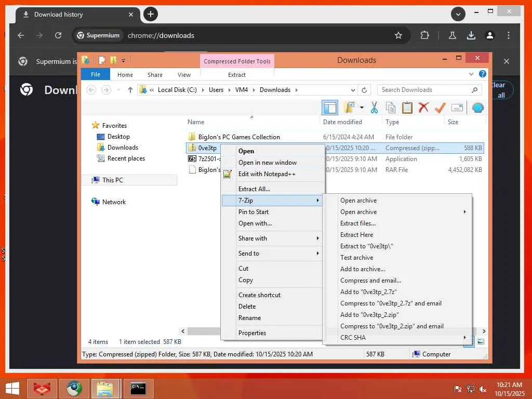Click the Explorer Help question mark icon
532x399 pixels.
[x=483, y=74]
